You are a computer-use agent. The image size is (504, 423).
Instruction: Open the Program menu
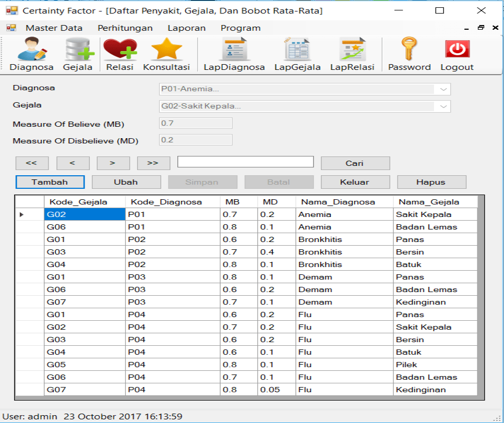point(241,28)
